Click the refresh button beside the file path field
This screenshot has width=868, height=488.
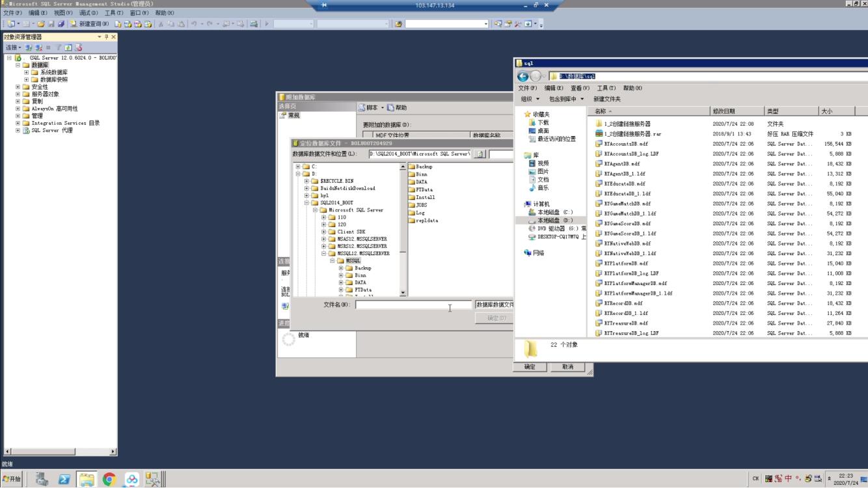pyautogui.click(x=480, y=154)
